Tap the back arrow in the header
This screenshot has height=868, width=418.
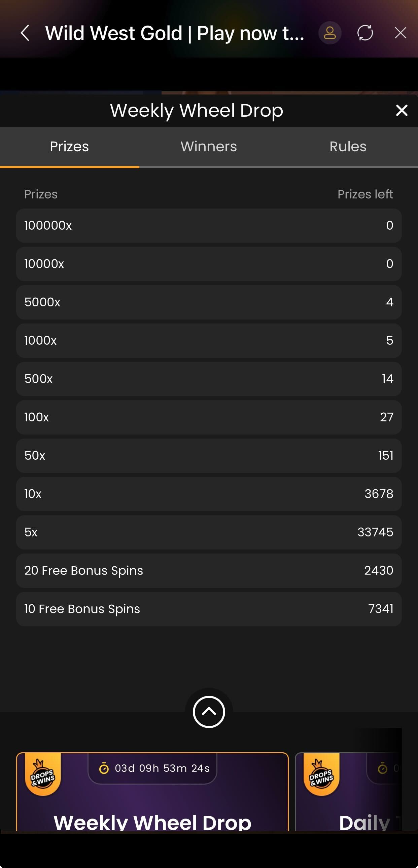pyautogui.click(x=25, y=33)
